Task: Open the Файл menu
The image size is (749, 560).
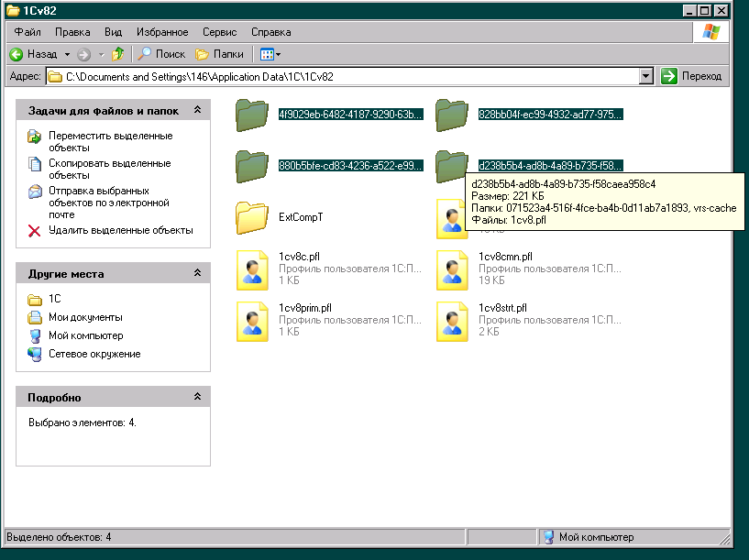Action: pos(28,31)
